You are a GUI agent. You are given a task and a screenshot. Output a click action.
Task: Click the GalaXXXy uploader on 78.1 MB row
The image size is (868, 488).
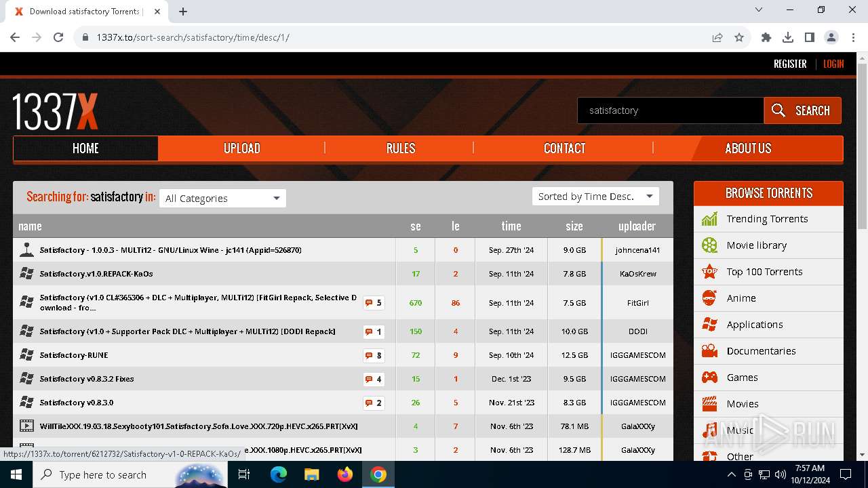(x=637, y=426)
